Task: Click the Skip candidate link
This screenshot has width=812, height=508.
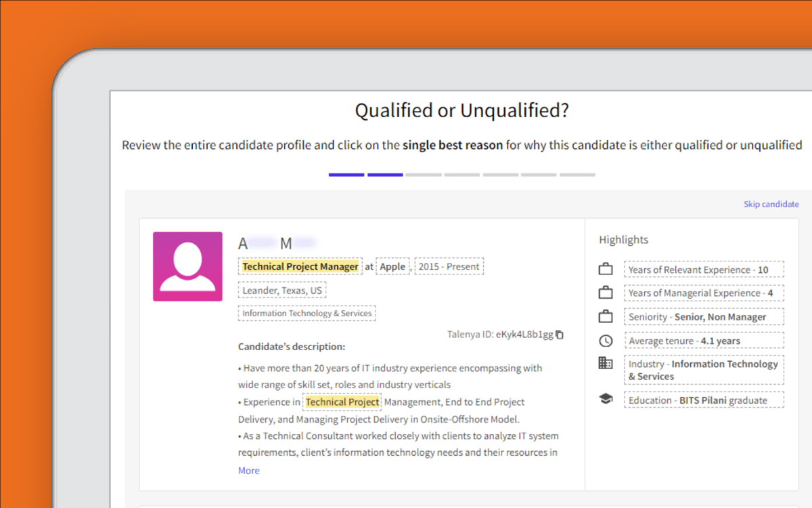Action: tap(771, 204)
